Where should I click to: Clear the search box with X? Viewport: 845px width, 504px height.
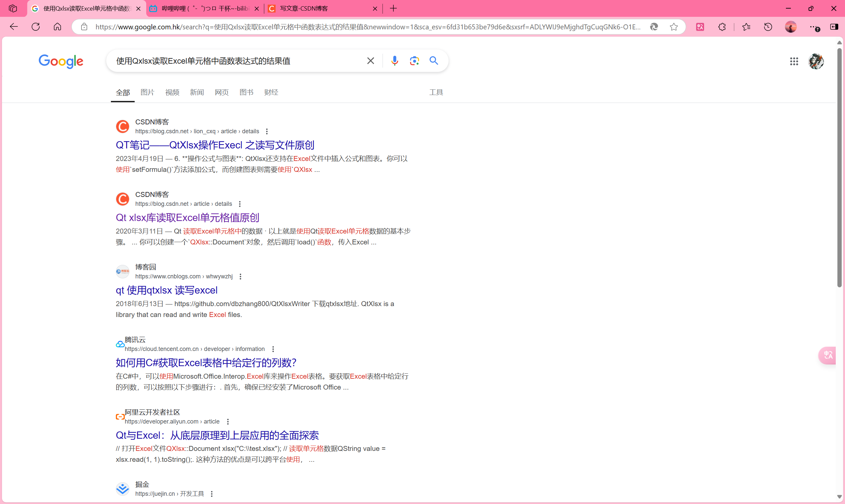370,61
